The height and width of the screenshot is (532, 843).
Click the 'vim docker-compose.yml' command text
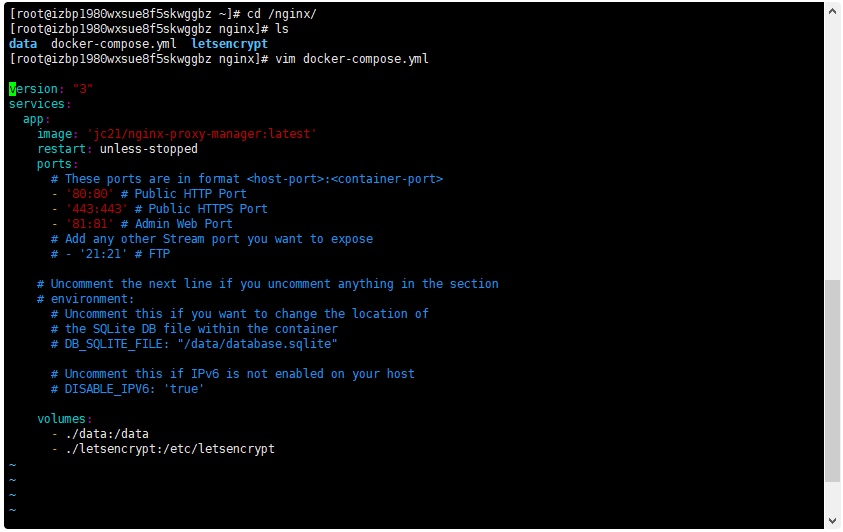[351, 59]
